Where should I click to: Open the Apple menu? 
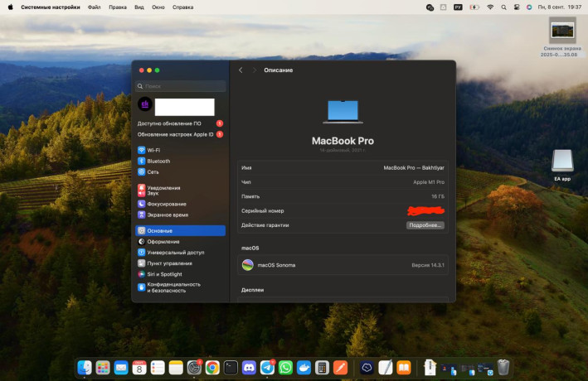coord(11,7)
